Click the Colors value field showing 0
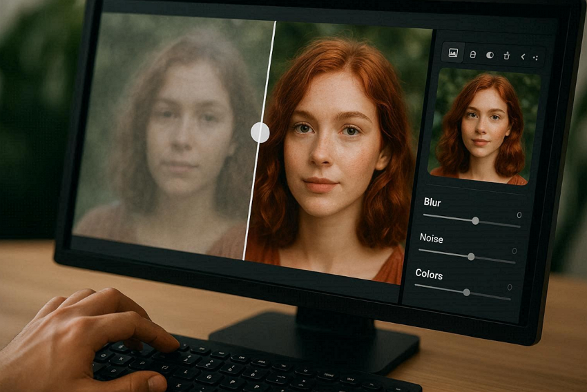The height and width of the screenshot is (392, 587). (510, 287)
